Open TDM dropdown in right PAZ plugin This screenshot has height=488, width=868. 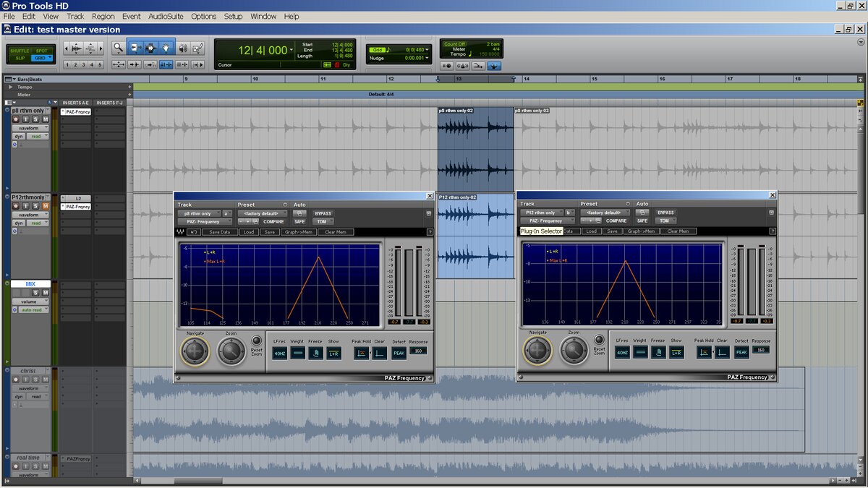[x=665, y=221]
